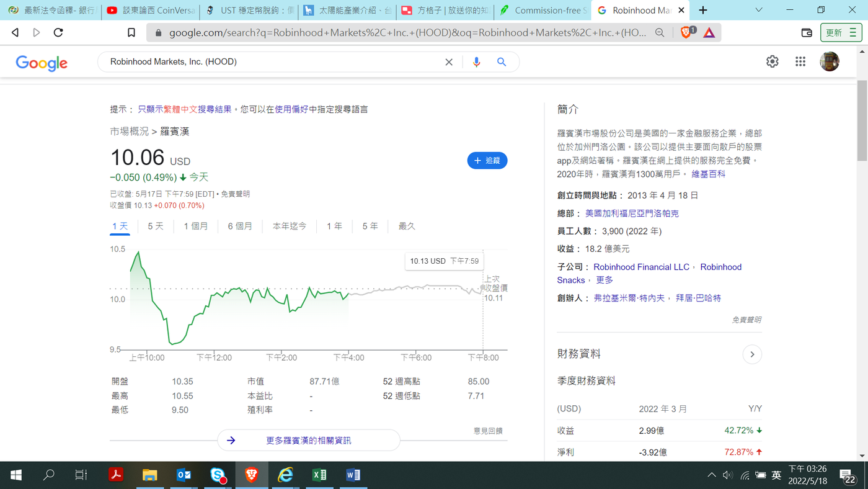
Task: Select the 5 天 chart range
Action: [x=156, y=227]
